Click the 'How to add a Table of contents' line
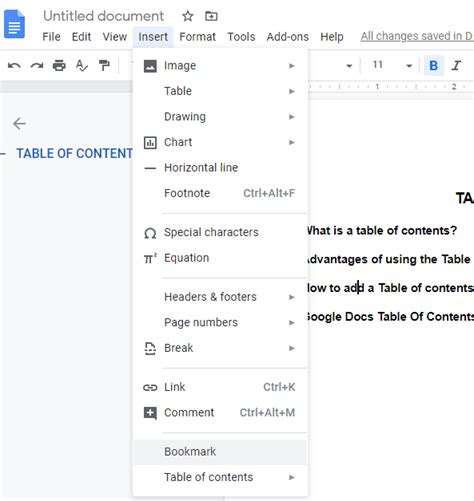474x501 pixels. coord(390,288)
